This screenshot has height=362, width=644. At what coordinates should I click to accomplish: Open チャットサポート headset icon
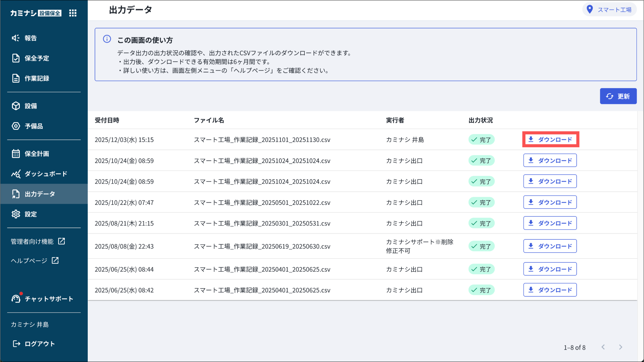point(16,299)
